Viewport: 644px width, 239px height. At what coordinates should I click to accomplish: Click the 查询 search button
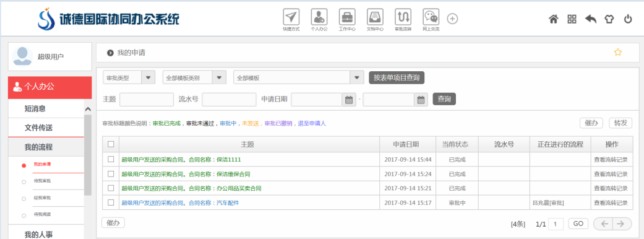pyautogui.click(x=444, y=99)
